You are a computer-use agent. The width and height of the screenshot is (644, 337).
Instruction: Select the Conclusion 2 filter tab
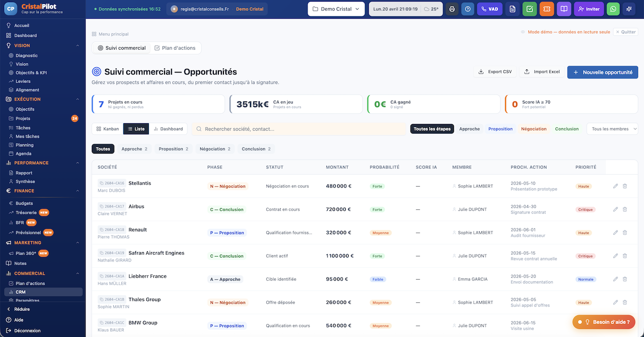tap(256, 149)
